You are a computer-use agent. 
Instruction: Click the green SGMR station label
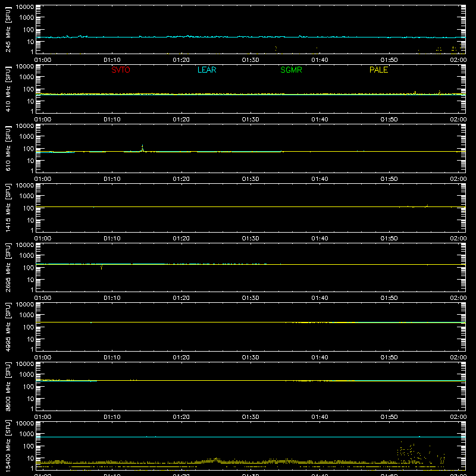(291, 70)
